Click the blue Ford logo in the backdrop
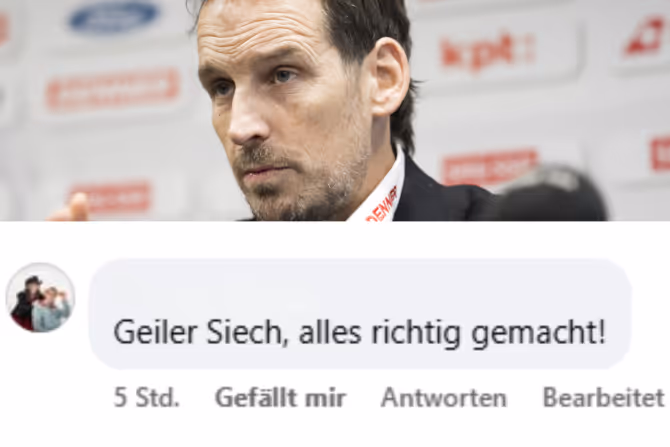This screenshot has height=447, width=670. [114, 17]
